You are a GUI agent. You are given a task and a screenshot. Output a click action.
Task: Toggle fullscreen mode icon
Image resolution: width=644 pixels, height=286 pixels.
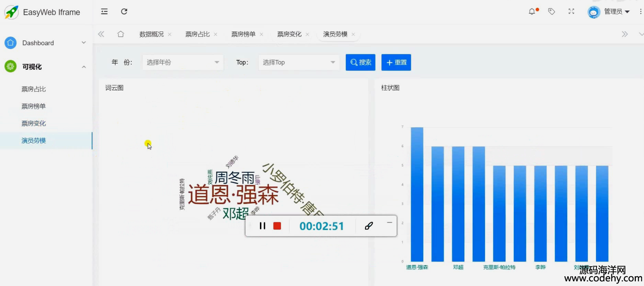click(571, 12)
